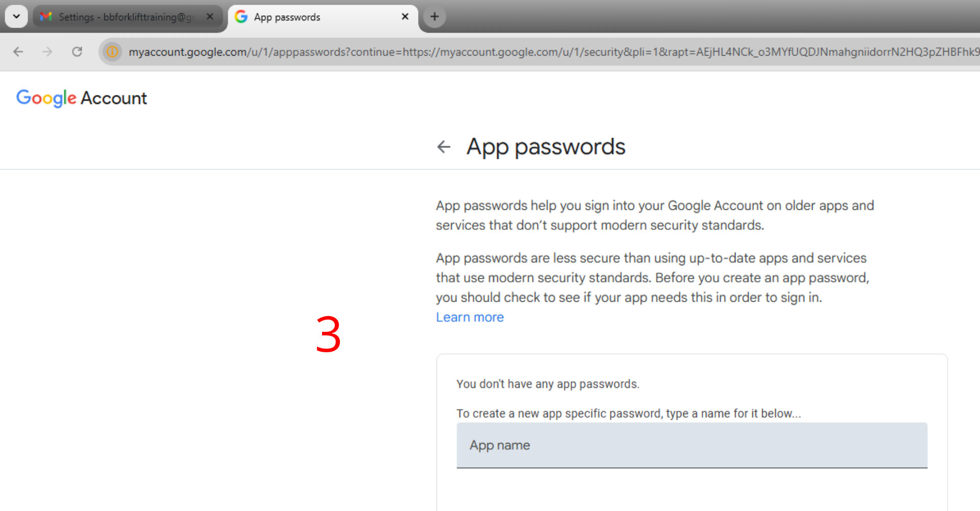Click the Google favicon on active tab

241,17
